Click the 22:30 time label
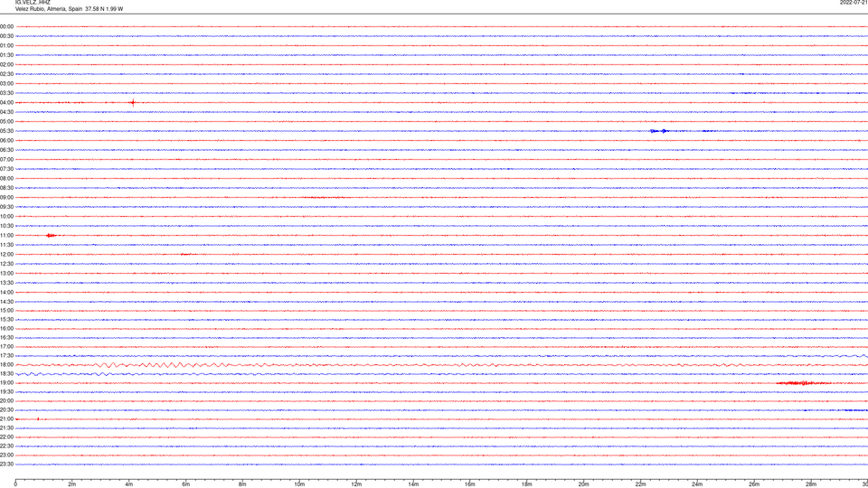Screen dimensions: 868x488 6,446
